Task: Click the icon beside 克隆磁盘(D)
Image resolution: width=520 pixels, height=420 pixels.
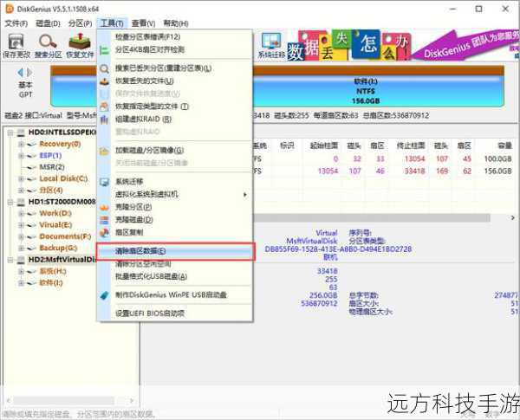Action: tap(104, 220)
